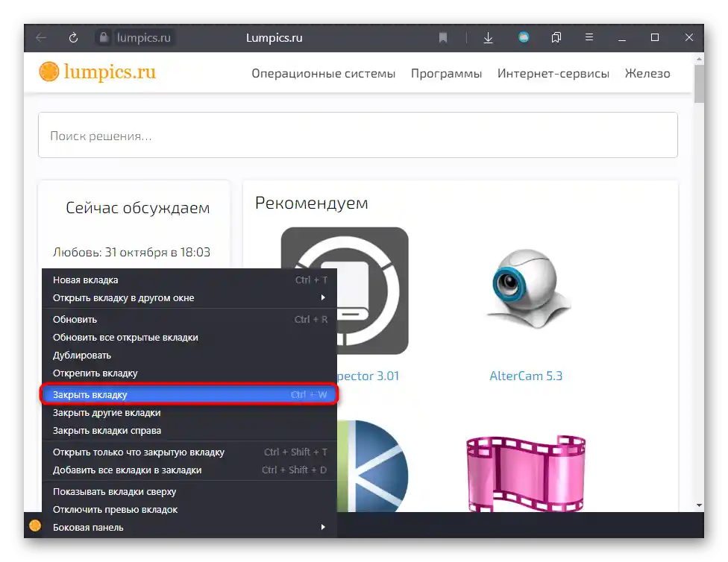The image size is (728, 562).
Task: Click the pinned orange tab icon
Action: pyautogui.click(x=35, y=525)
